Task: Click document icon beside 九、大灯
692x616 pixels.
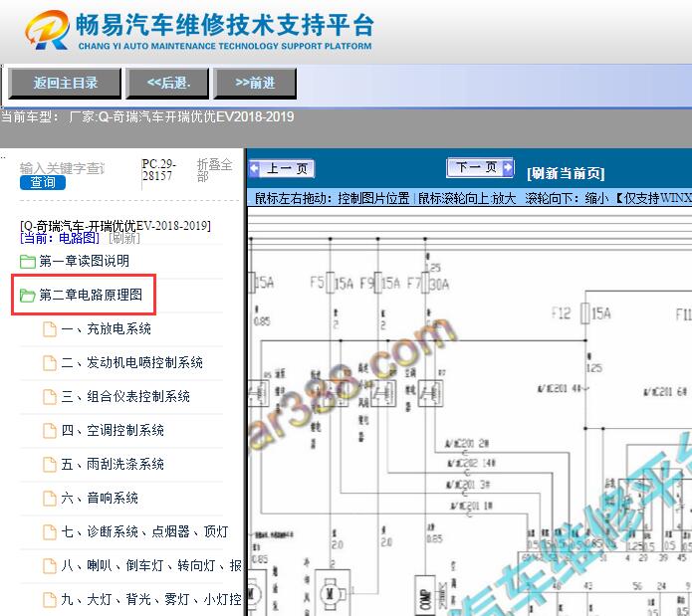Action: pos(50,600)
